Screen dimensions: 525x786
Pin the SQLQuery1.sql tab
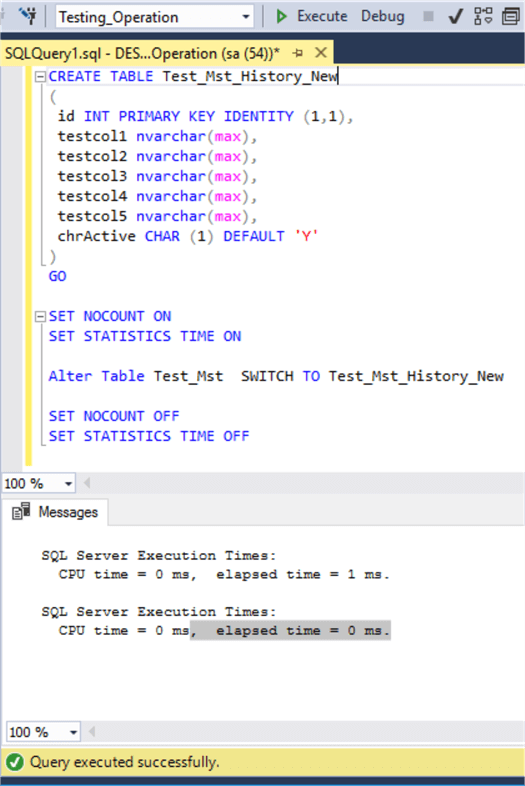298,53
